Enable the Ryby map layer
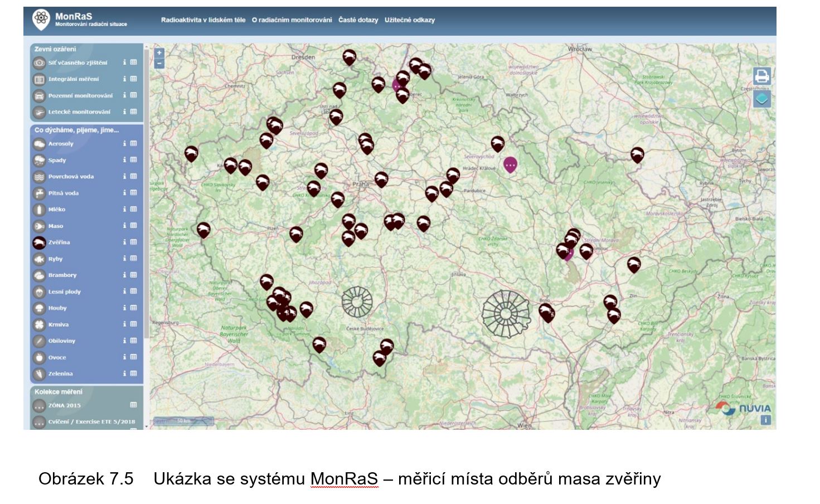Image resolution: width=820 pixels, height=504 pixels. pos(39,259)
